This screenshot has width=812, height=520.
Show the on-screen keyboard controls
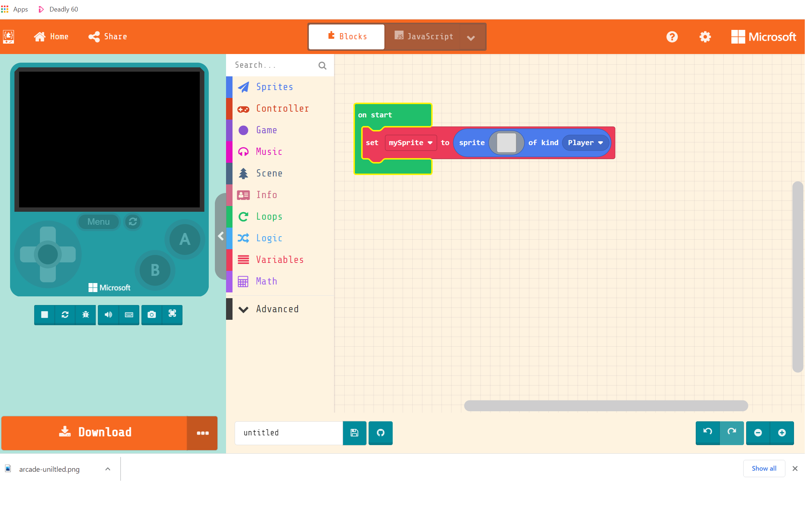[x=128, y=315]
